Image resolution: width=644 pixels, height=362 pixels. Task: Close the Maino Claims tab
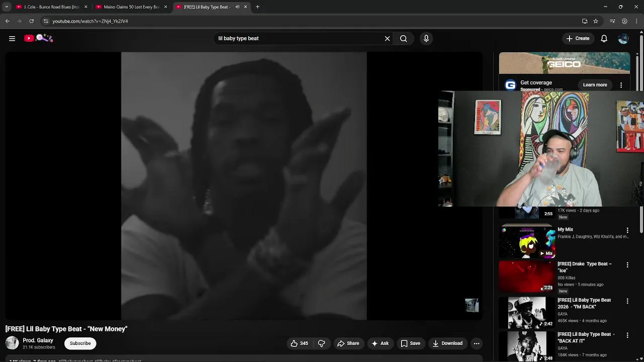point(166,7)
